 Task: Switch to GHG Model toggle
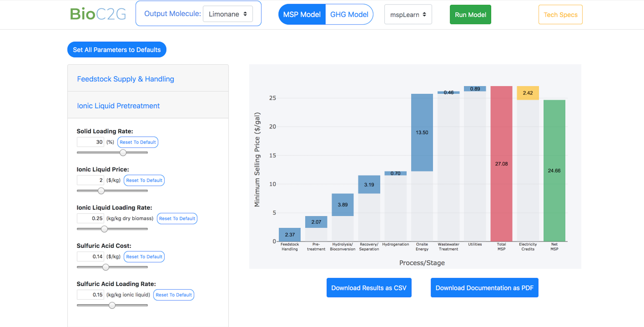tap(349, 14)
